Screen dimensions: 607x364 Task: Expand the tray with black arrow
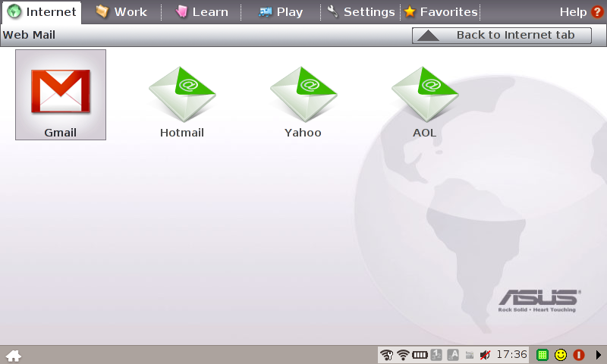pyautogui.click(x=599, y=355)
